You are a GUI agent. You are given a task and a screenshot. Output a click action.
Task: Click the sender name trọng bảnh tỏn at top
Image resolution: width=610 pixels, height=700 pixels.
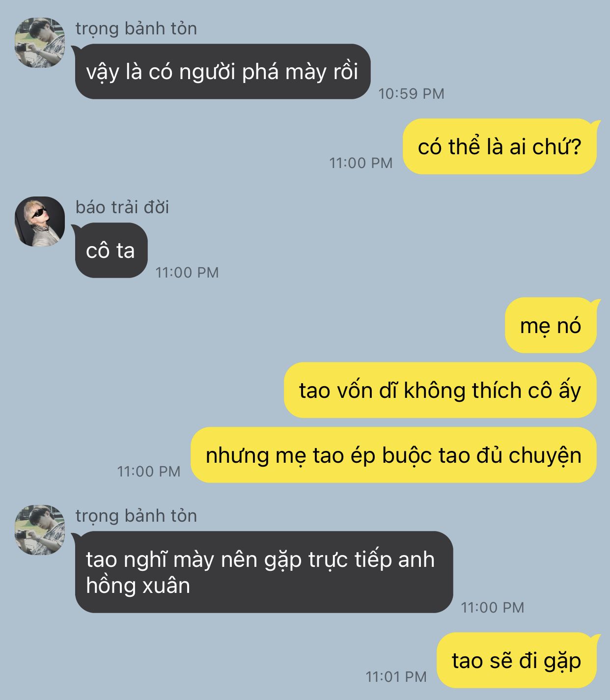[136, 29]
